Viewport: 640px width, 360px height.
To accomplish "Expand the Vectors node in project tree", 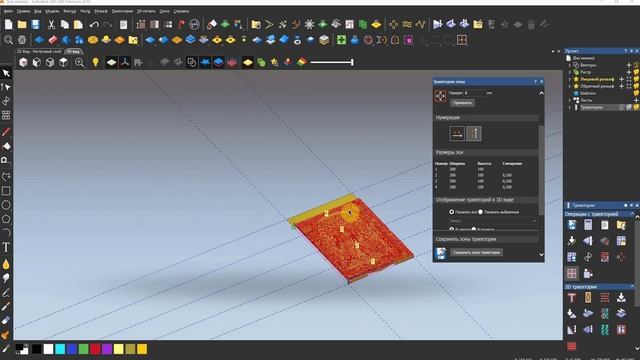I will (570, 65).
